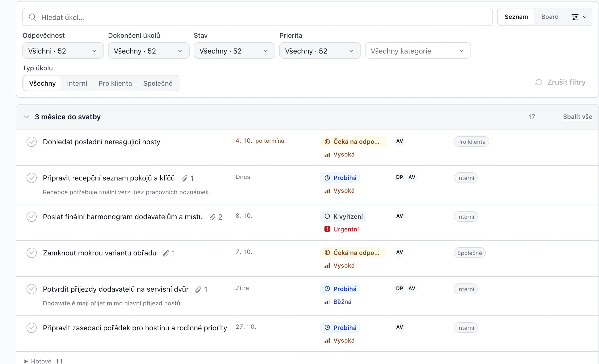599x364 pixels.
Task: Complete Poslat finální harmonogram task checkbox
Action: pyautogui.click(x=32, y=217)
